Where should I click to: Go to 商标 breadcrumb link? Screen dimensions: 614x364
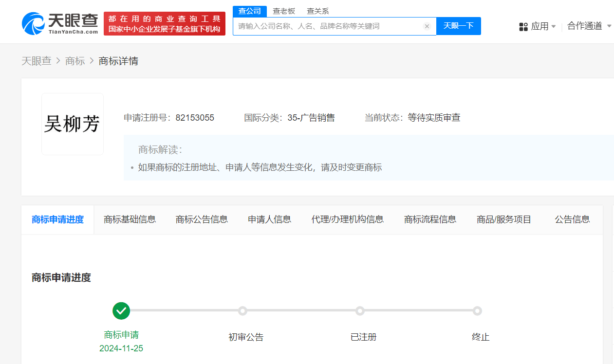point(75,61)
